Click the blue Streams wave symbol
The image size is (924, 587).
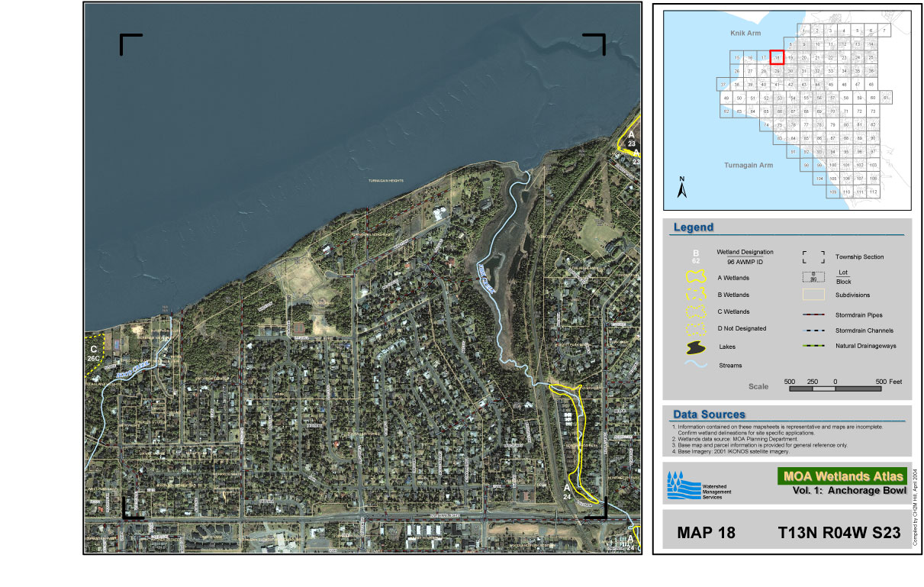(695, 365)
